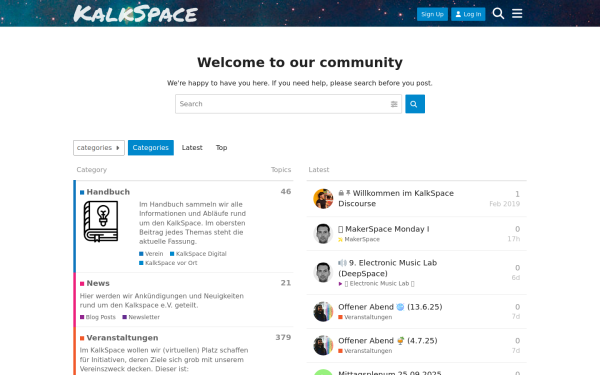The width and height of the screenshot is (600, 375).
Task: Open topic Willkommen im KalkSpace Discourse
Action: pyautogui.click(x=396, y=199)
